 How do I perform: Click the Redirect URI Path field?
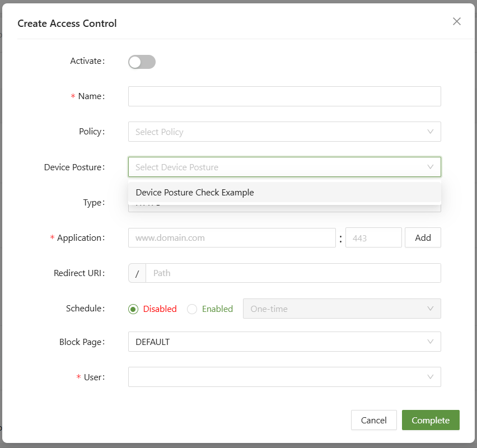point(293,273)
